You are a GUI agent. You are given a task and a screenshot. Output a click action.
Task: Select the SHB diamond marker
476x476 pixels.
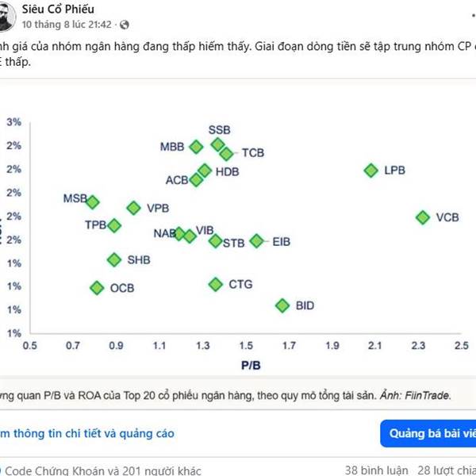tap(114, 260)
